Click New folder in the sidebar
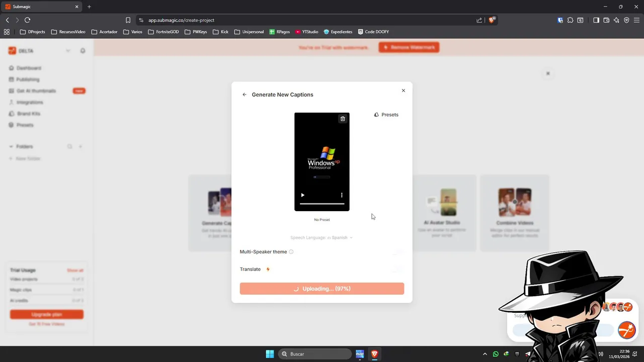 25,158
